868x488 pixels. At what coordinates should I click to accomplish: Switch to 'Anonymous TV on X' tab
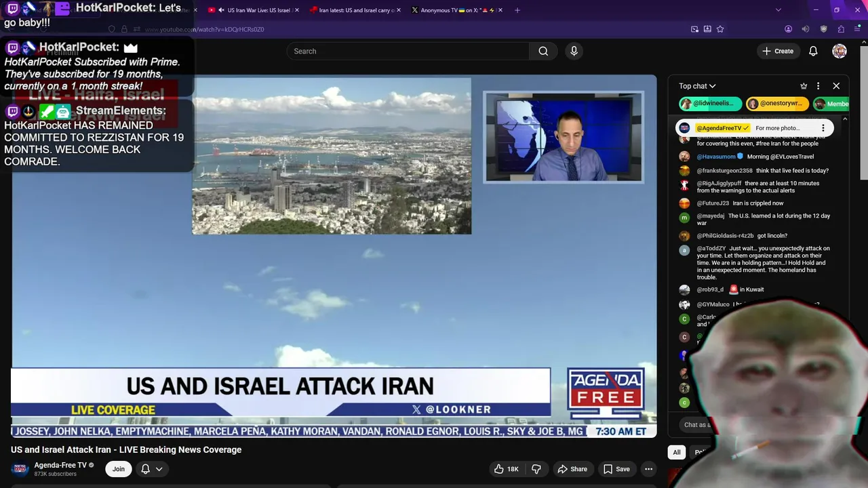[457, 10]
